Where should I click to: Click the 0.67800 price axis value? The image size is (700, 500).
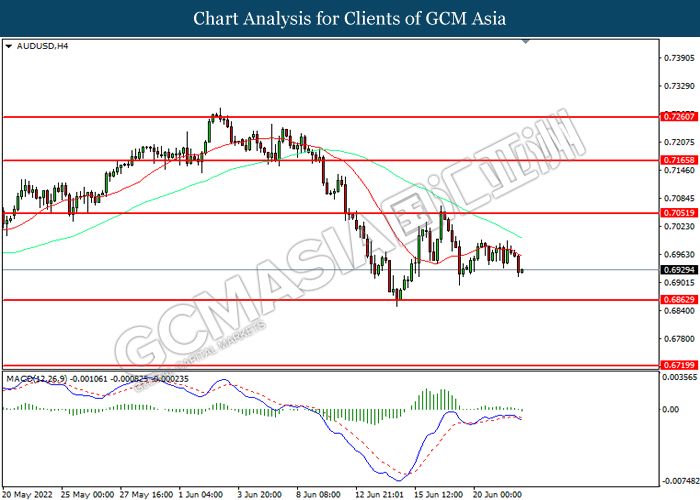pos(679,338)
